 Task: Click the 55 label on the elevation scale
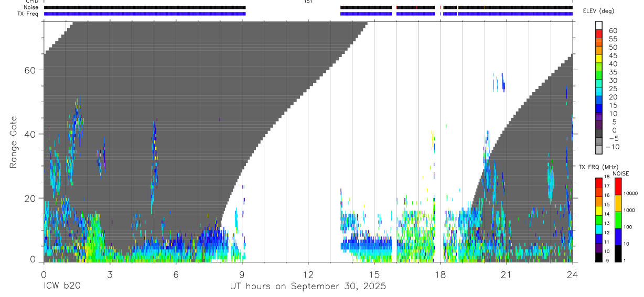(x=612, y=39)
